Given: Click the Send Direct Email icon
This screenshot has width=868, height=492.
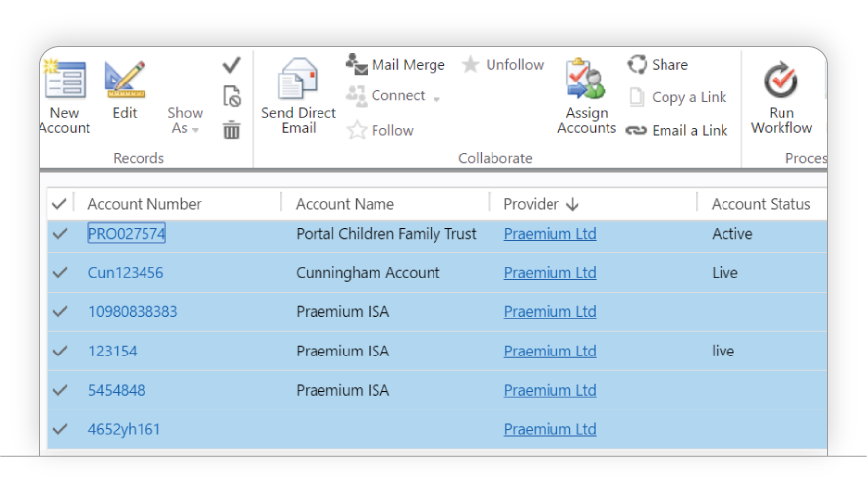Looking at the screenshot, I should pos(299,79).
